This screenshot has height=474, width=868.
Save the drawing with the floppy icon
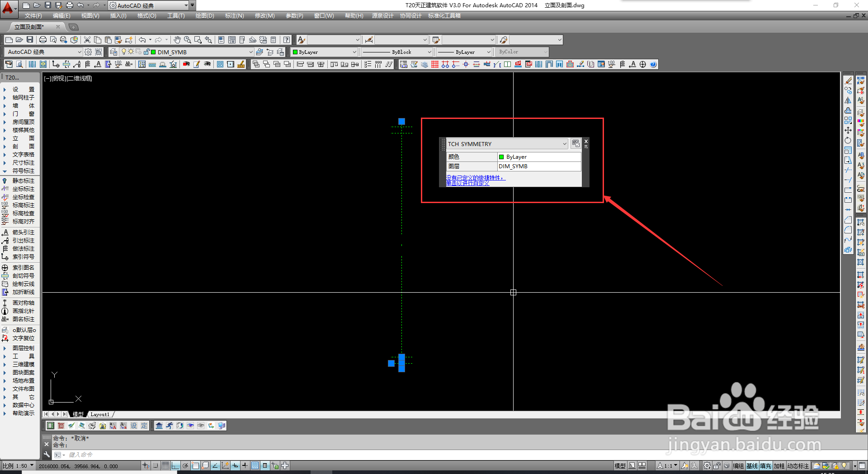[30, 40]
